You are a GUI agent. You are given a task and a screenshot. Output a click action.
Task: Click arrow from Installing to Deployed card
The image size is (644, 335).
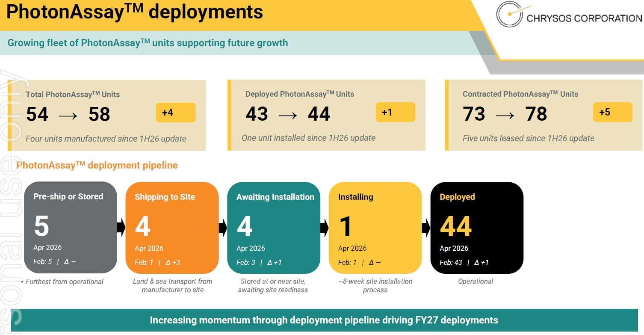[x=426, y=228]
